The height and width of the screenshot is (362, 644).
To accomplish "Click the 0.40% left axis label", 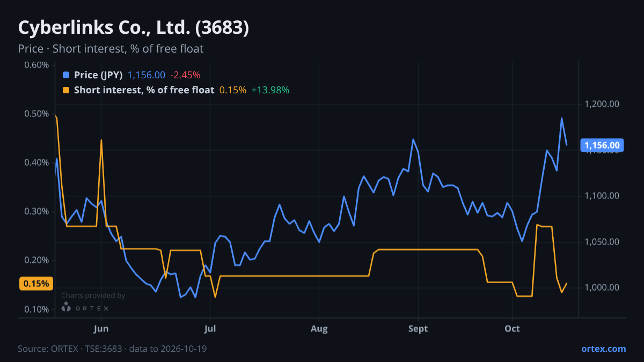I will point(37,163).
